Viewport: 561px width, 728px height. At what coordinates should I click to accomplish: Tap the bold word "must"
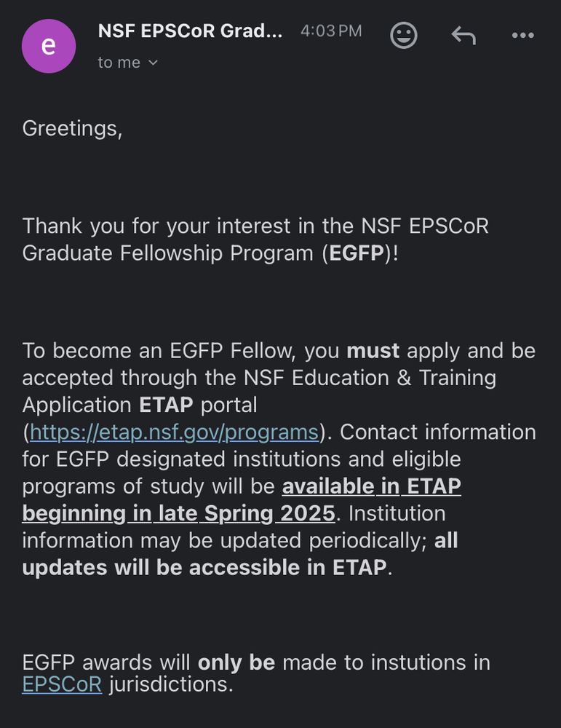(373, 351)
